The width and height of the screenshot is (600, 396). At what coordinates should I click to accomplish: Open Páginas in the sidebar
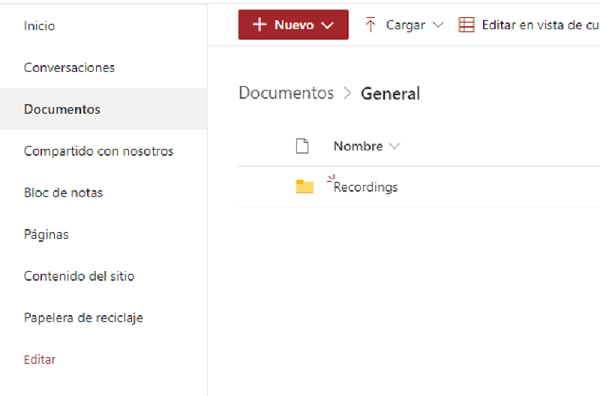(x=46, y=234)
